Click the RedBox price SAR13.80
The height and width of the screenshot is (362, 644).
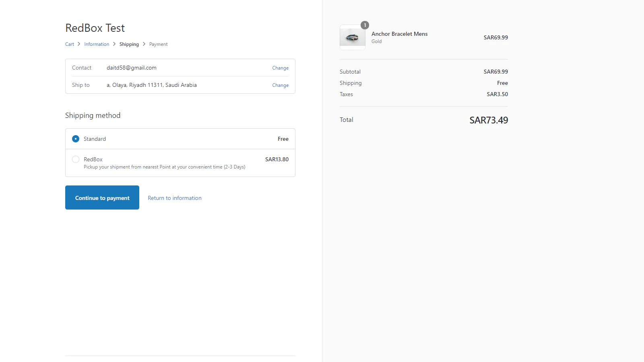coord(277,159)
